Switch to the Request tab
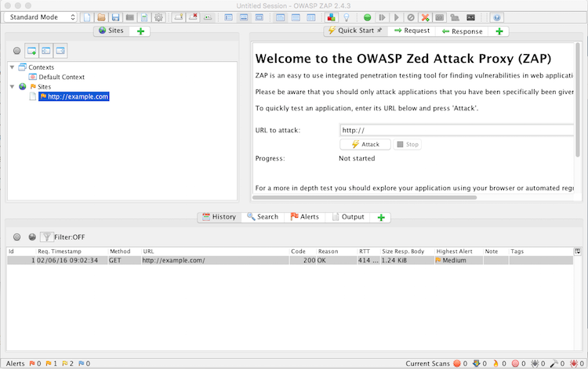This screenshot has width=588, height=369. (412, 31)
